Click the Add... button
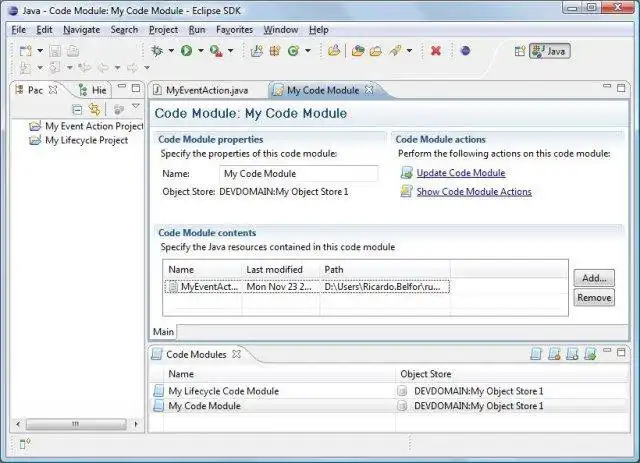This screenshot has width=640, height=463. 594,278
